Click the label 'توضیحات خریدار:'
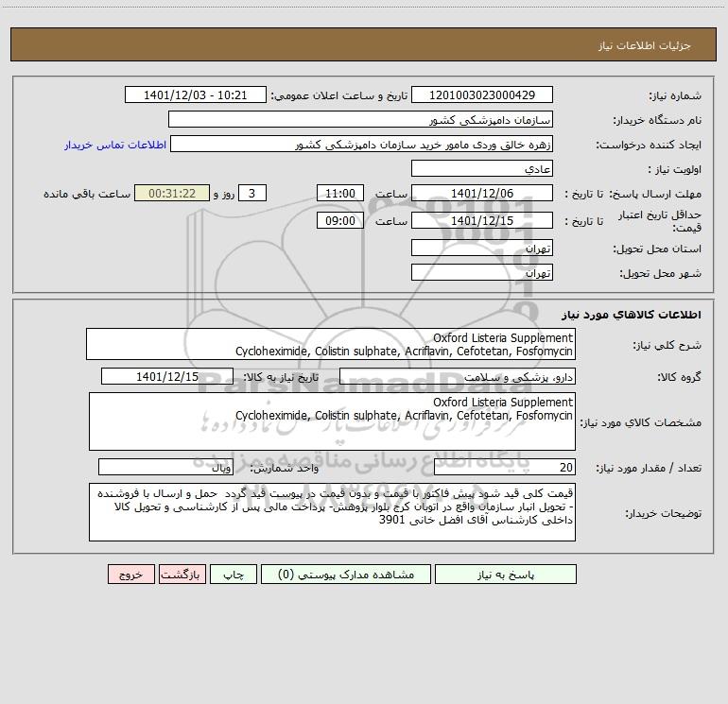728x704 pixels. [x=664, y=514]
